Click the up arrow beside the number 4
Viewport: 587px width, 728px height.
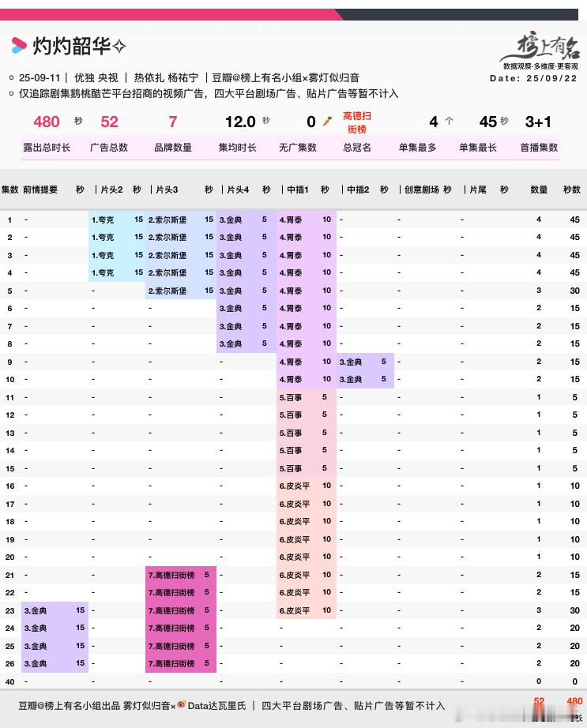click(x=449, y=121)
